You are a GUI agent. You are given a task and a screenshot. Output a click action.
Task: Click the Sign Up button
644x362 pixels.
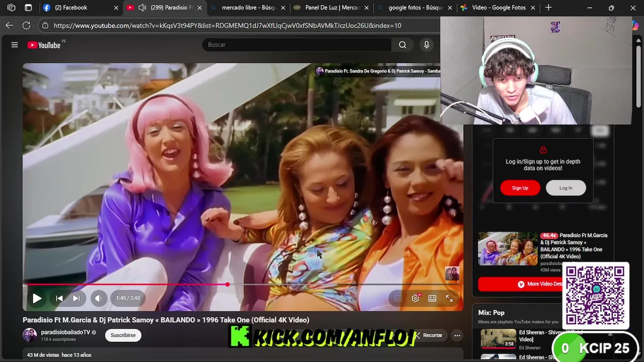tap(520, 188)
